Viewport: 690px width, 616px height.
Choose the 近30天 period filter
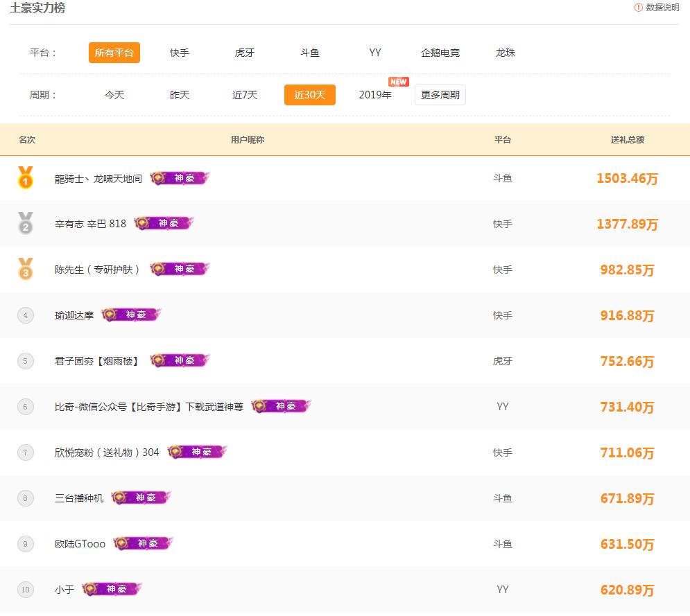coord(309,95)
